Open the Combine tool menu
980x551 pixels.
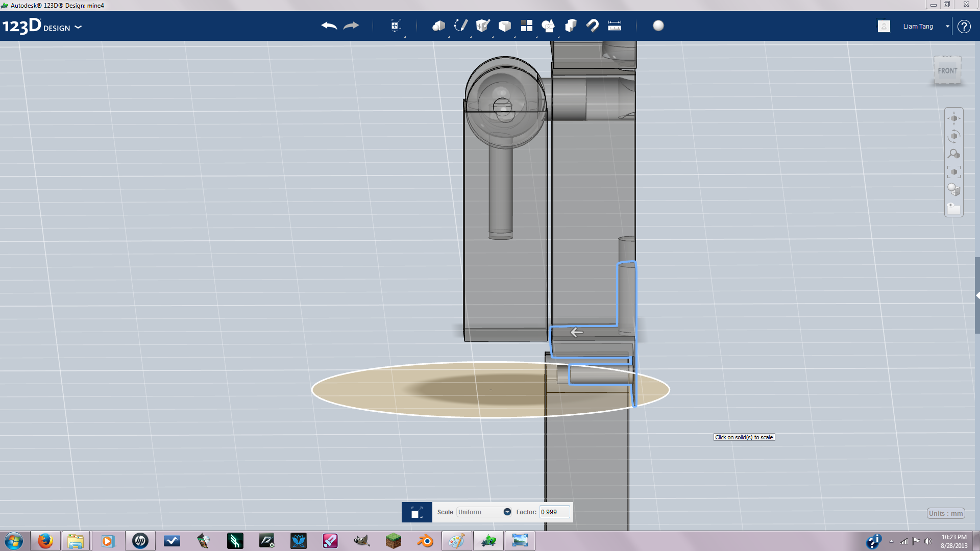point(571,26)
